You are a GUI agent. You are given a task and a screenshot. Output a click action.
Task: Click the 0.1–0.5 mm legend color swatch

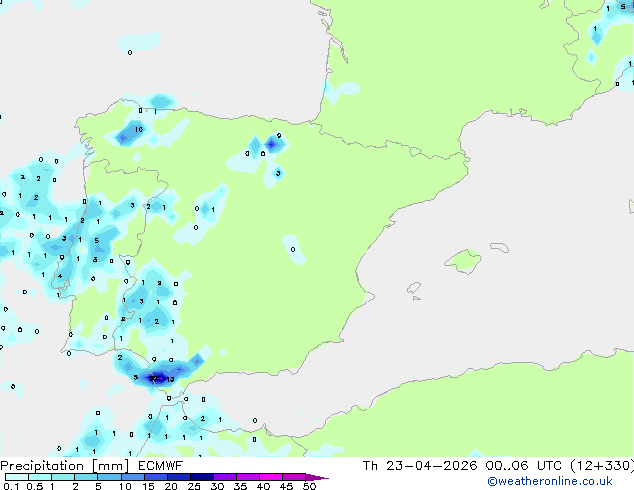tap(17, 477)
